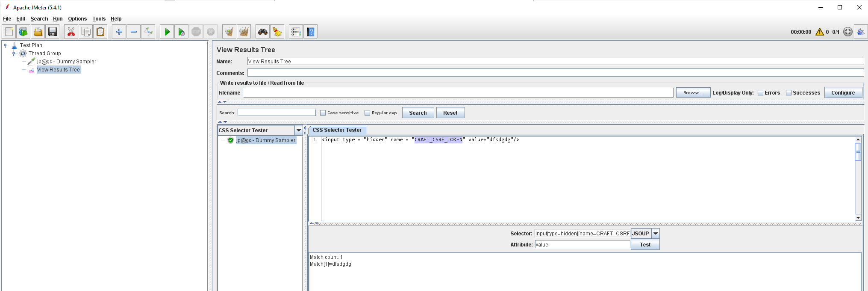Click the Test button
The width and height of the screenshot is (868, 291).
(x=645, y=245)
